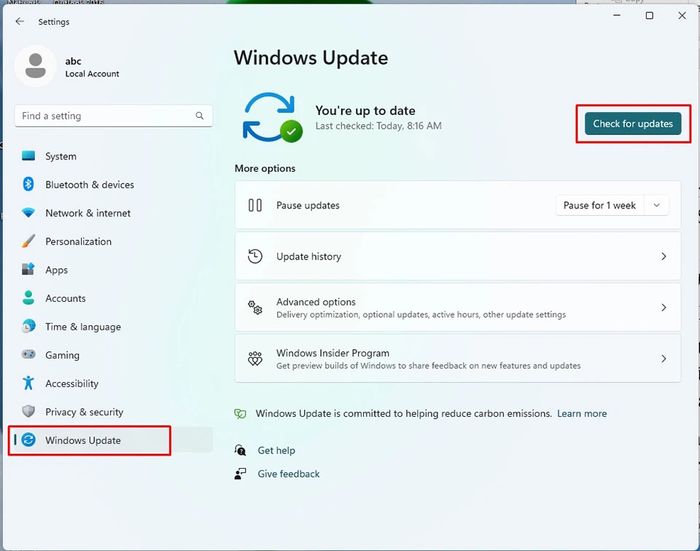
Task: Click the user profile avatar picture
Action: tap(35, 66)
